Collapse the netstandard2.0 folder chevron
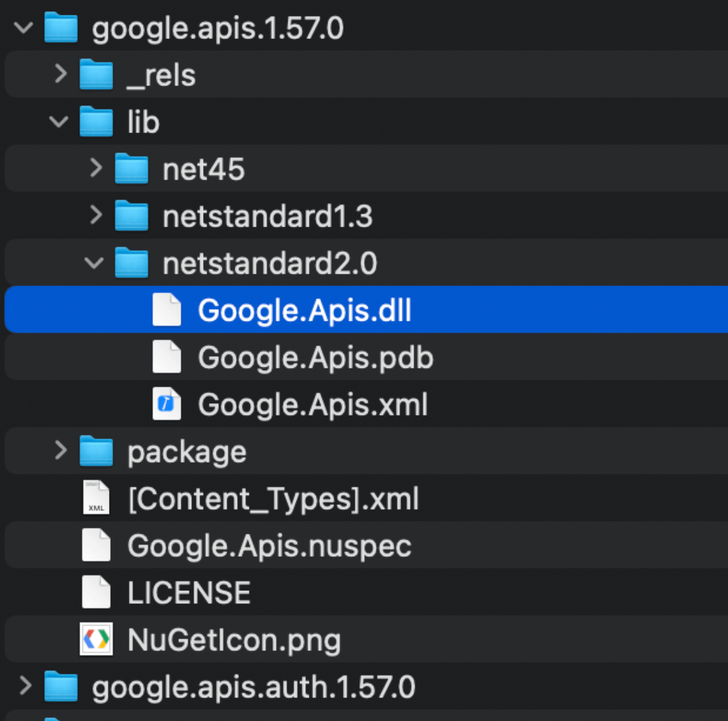Image resolution: width=728 pixels, height=721 pixels. [x=94, y=263]
